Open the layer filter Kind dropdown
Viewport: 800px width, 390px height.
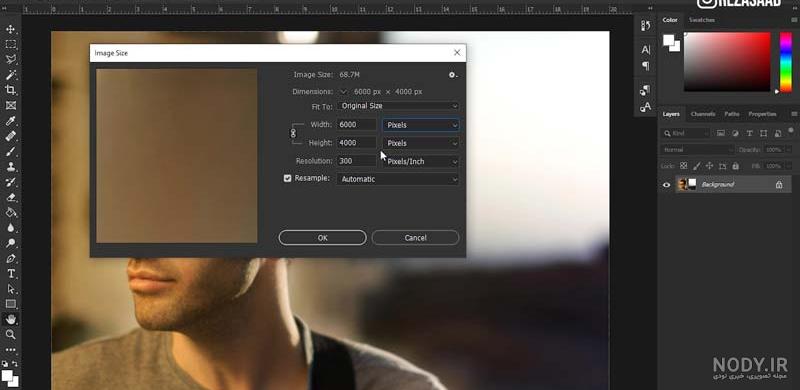pos(686,133)
